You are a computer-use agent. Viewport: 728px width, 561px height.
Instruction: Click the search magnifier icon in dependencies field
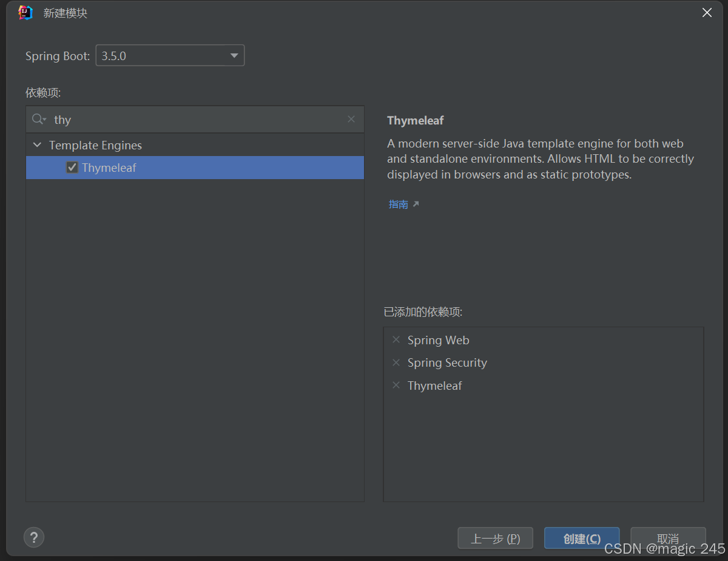[39, 119]
